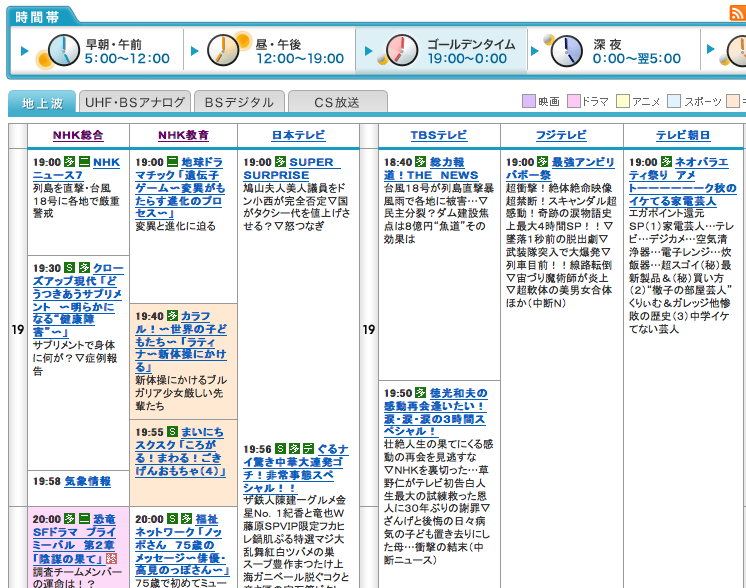
Task: Open テレビ朝日 channel link
Action: 683,135
